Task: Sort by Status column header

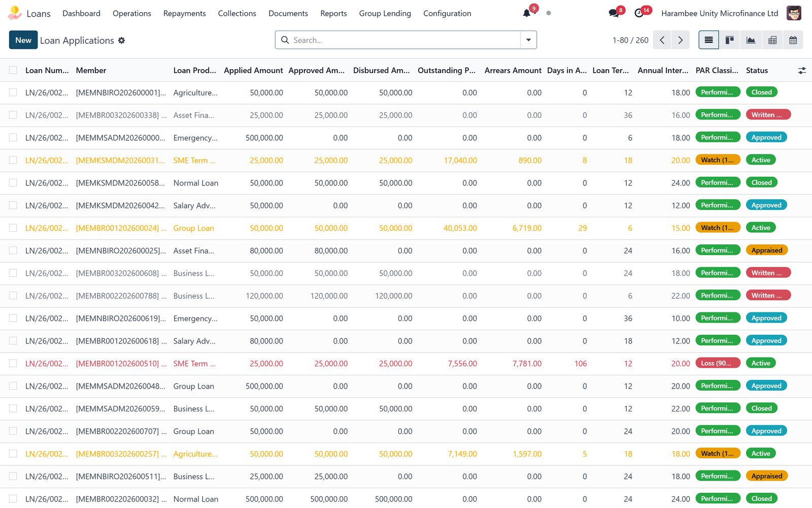Action: [x=757, y=71]
